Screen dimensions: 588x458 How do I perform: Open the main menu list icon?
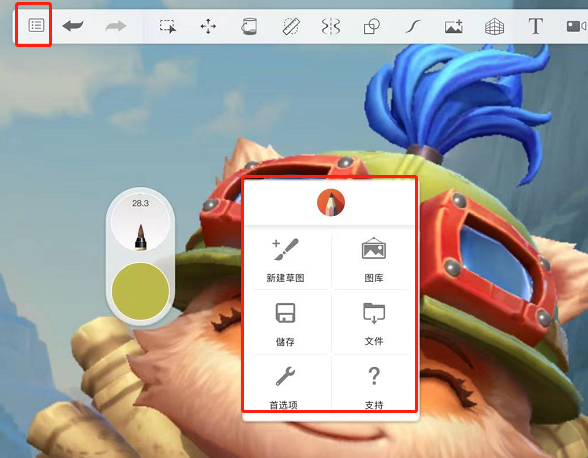(x=36, y=26)
